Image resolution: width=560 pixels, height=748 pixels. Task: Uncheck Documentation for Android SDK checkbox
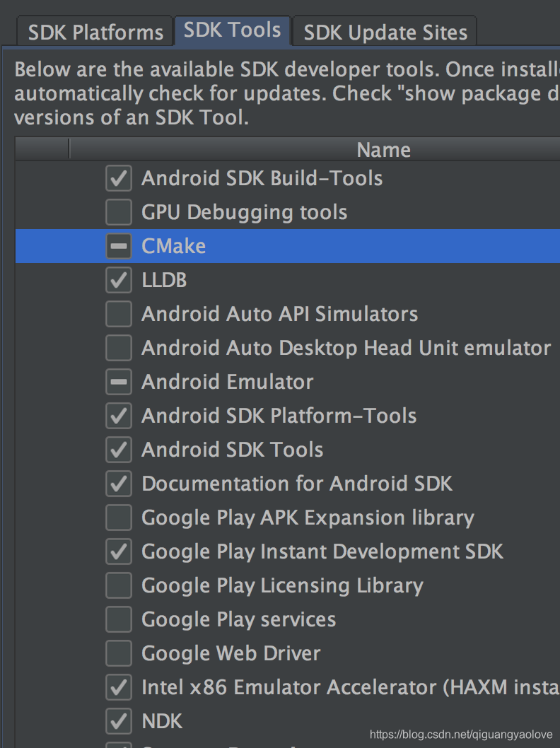pyautogui.click(x=118, y=484)
